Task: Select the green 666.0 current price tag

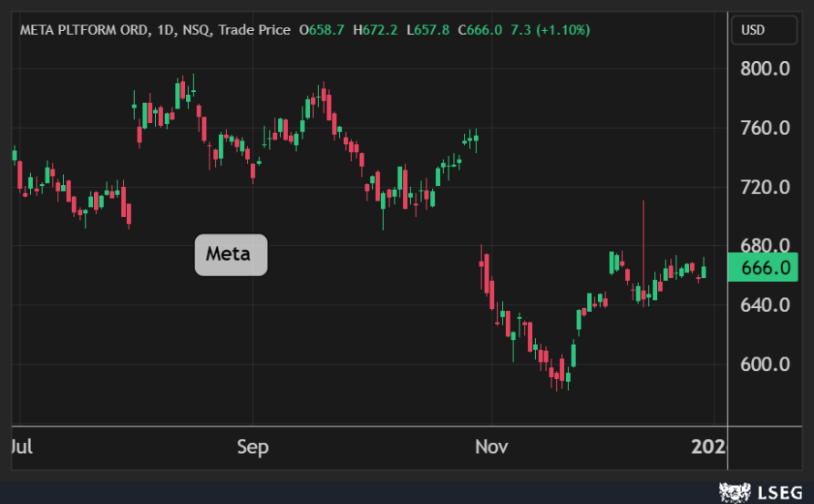Action: (764, 268)
